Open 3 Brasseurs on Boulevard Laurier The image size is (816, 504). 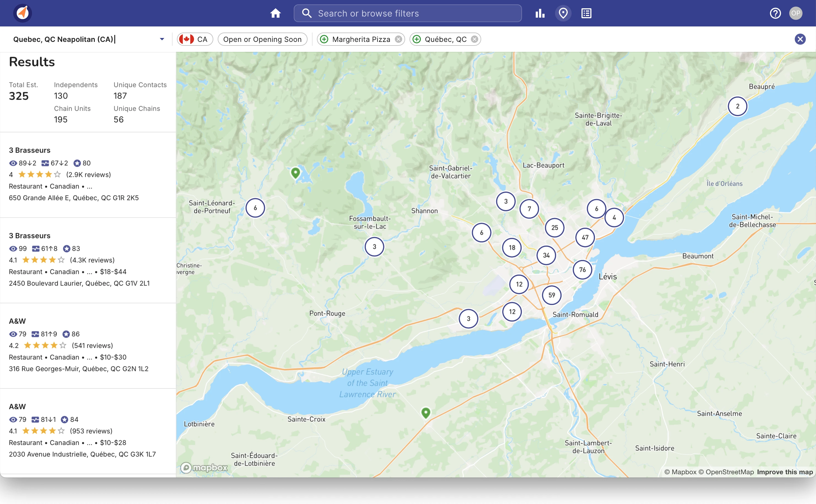88,260
